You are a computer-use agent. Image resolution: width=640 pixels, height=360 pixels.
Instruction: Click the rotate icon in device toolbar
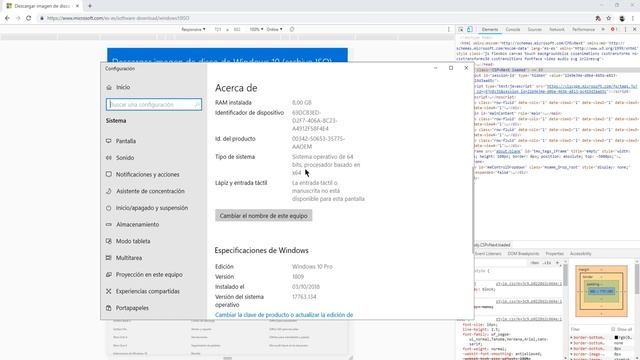292,29
